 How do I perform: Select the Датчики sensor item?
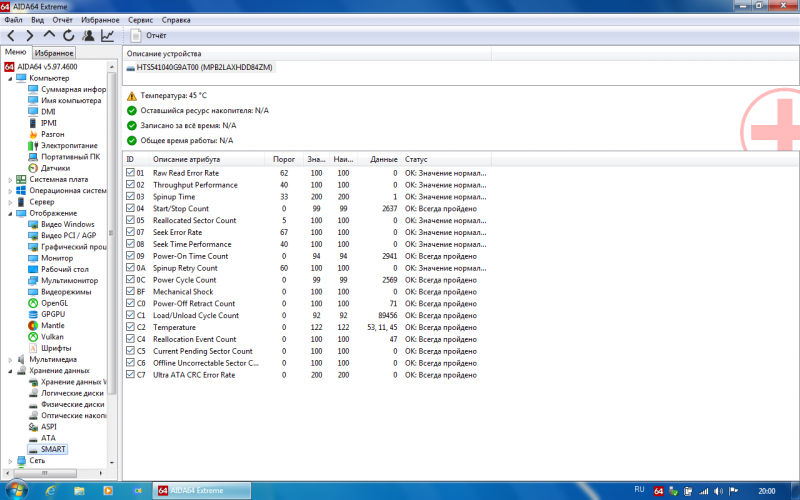(54, 168)
